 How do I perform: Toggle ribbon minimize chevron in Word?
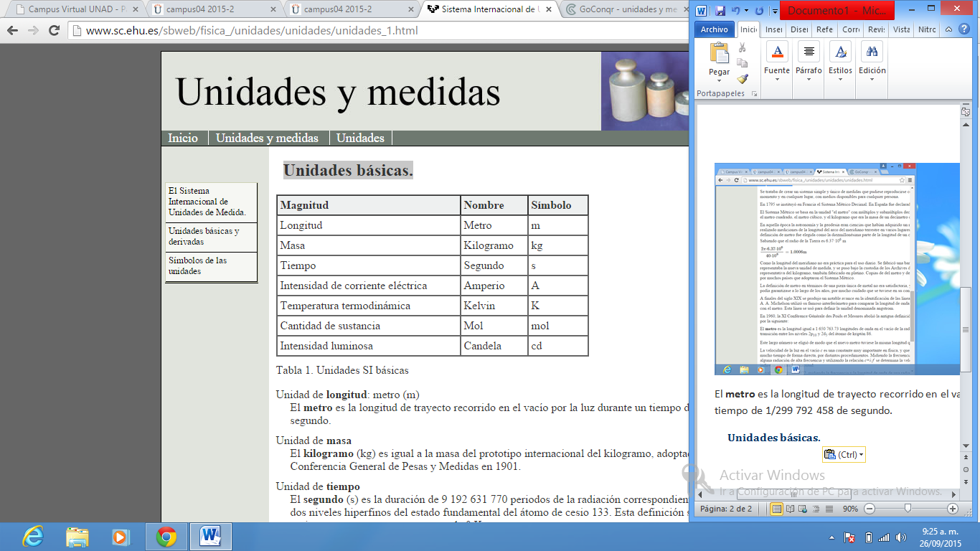[948, 29]
